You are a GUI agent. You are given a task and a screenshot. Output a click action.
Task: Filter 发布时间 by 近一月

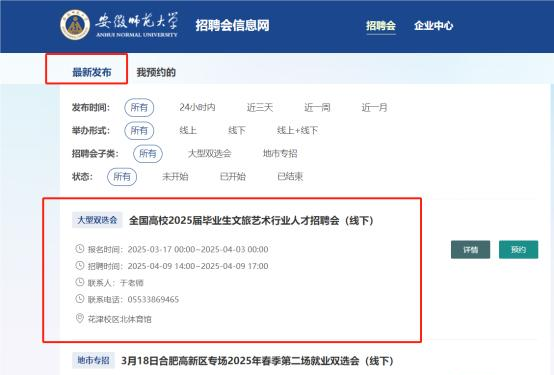375,107
